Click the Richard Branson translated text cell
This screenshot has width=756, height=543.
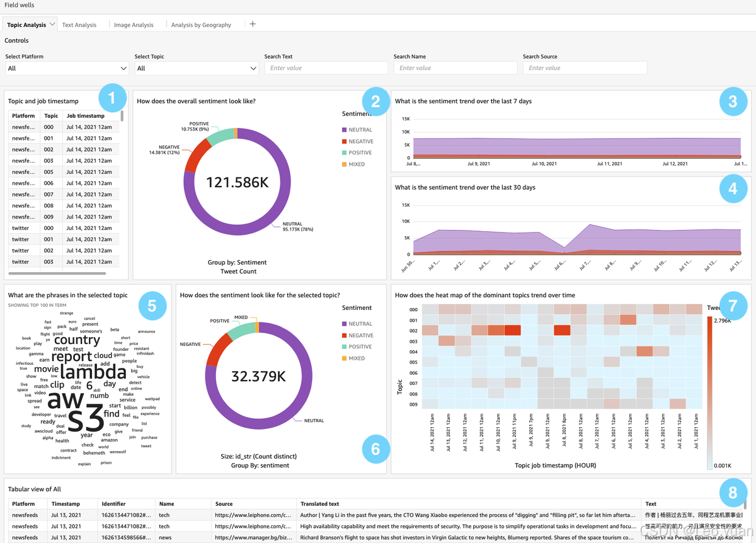click(467, 538)
